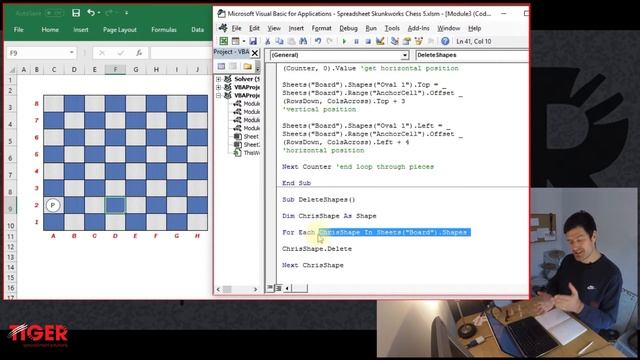Open the Insert UserForm dropdown arrow
The height and width of the screenshot is (360, 640).
click(244, 41)
